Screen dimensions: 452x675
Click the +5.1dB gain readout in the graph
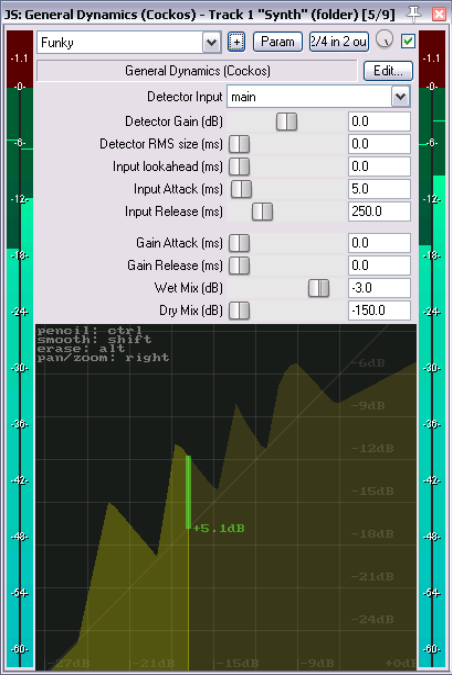click(x=219, y=528)
